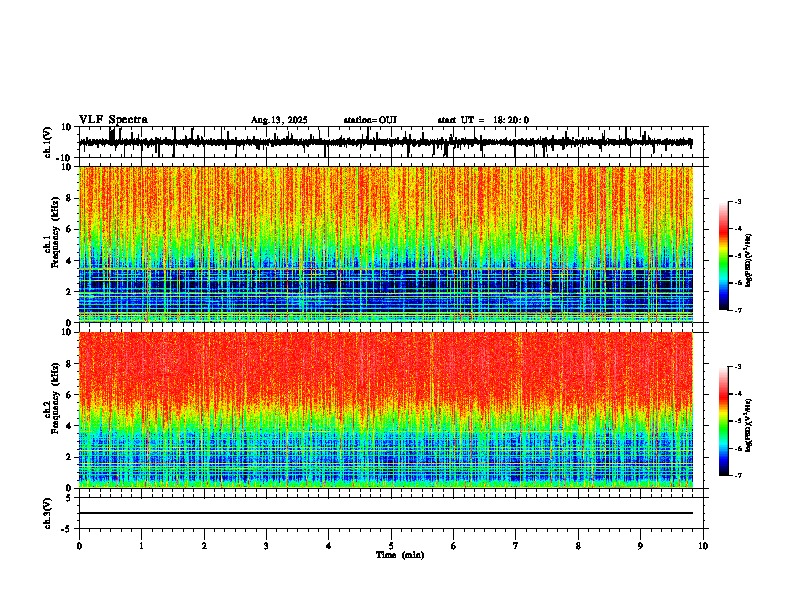Image resolution: width=792 pixels, height=612 pixels.
Task: Click the ch.2 spectrogram plot
Action: tap(386, 410)
